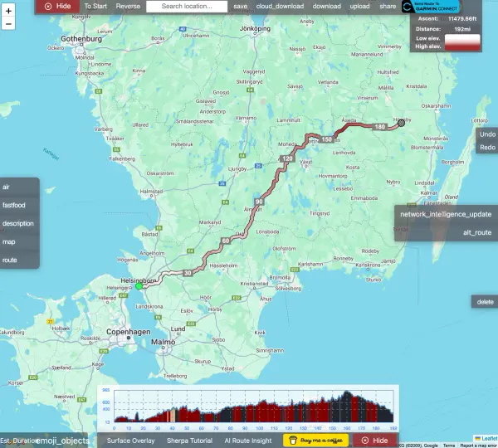Upload a route file
This screenshot has width=498, height=448.
[359, 6]
